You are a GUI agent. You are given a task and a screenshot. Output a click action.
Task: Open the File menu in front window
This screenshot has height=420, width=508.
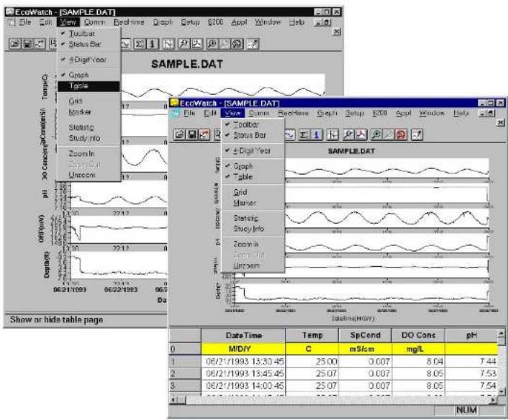click(189, 113)
